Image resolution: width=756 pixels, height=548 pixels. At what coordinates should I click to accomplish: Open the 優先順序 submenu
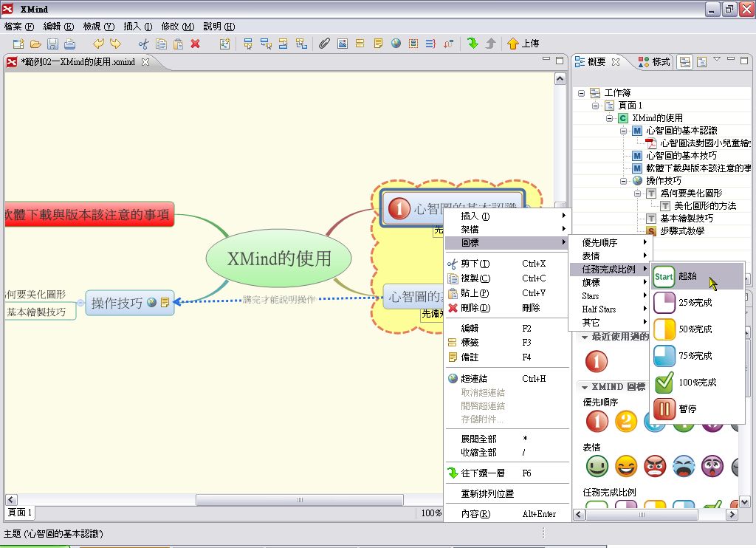coord(609,243)
